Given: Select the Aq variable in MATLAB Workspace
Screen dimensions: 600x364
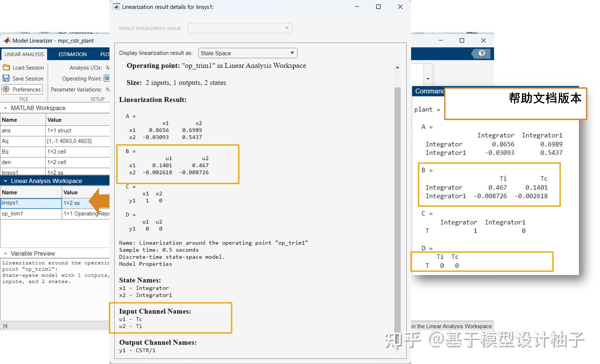Looking at the screenshot, I should 10,141.
